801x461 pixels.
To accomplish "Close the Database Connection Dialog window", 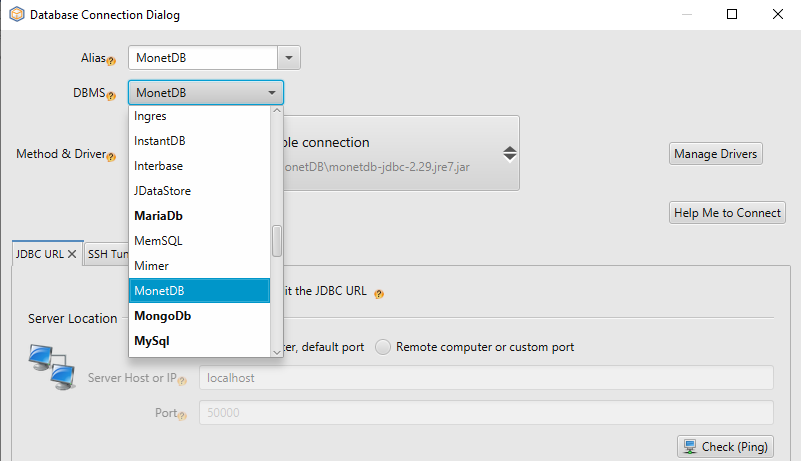I will [778, 14].
